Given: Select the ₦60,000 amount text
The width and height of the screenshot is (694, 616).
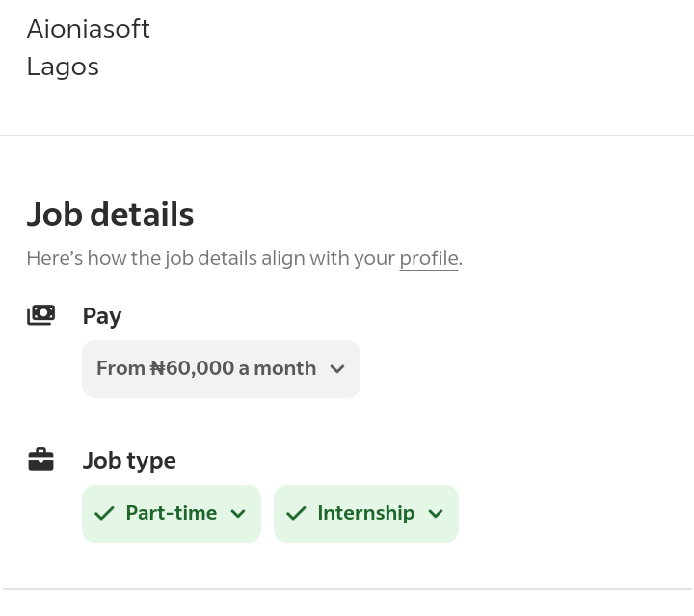Looking at the screenshot, I should point(192,368).
